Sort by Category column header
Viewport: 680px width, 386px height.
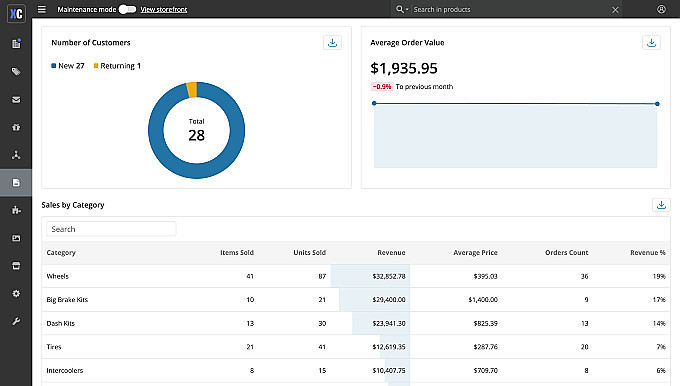point(61,252)
